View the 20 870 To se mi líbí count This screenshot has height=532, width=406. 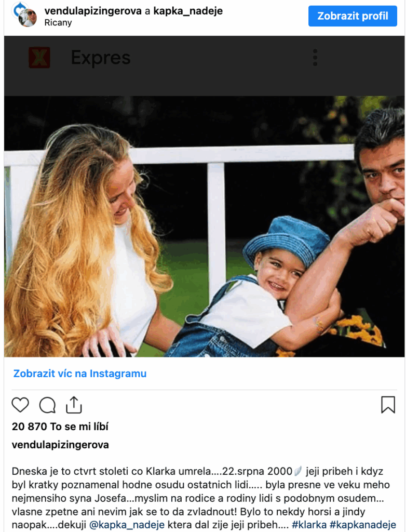tap(60, 427)
